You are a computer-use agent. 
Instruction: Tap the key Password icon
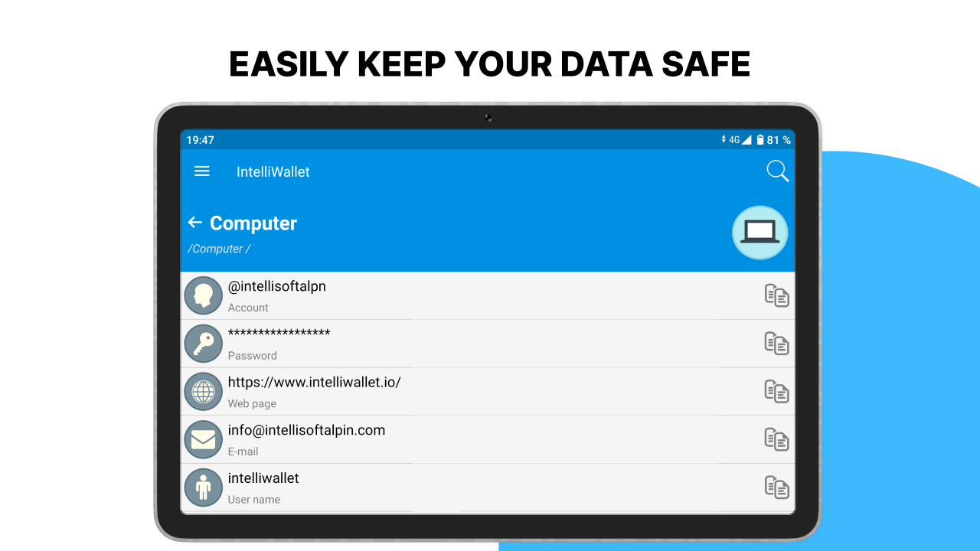[203, 344]
